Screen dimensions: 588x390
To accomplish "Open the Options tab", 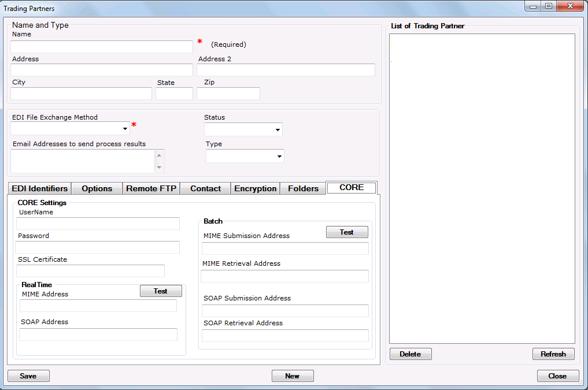I will tap(97, 188).
